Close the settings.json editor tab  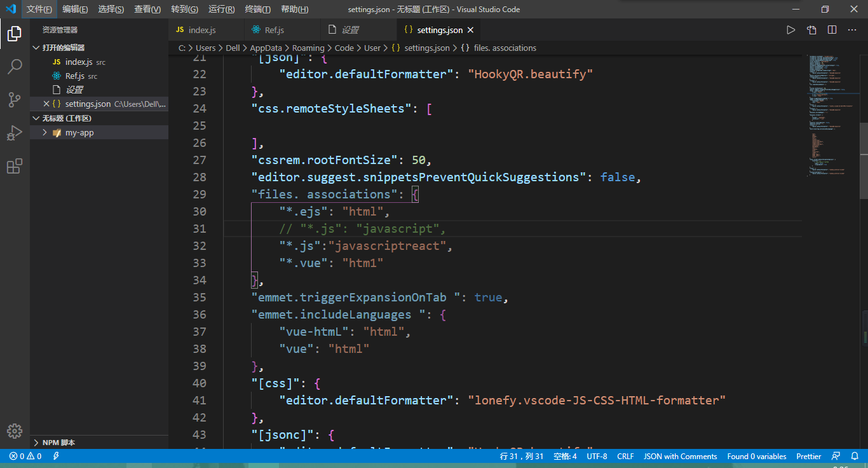(x=470, y=30)
